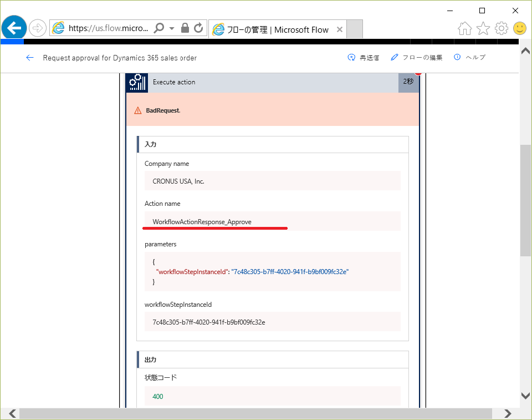Click the search magnifier in address bar
This screenshot has width=532, height=420.
(159, 28)
